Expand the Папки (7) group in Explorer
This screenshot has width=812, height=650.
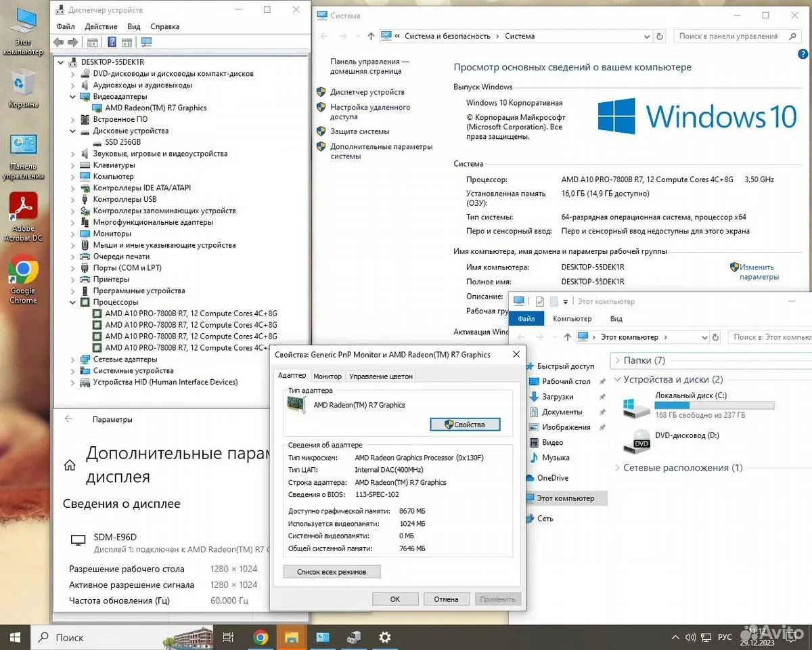(x=616, y=360)
